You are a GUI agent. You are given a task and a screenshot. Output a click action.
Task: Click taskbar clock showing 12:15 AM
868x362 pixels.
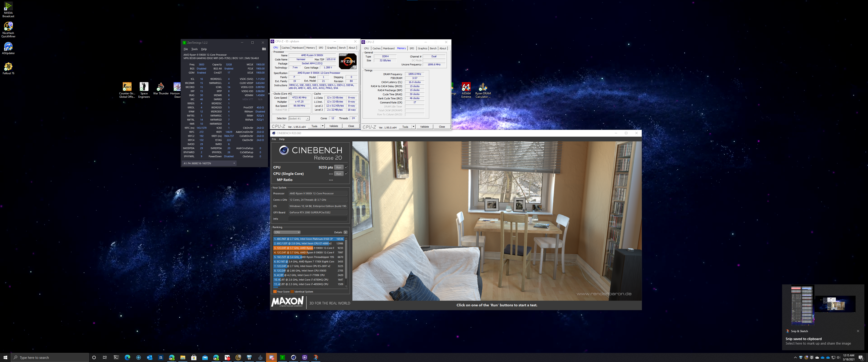(x=849, y=357)
